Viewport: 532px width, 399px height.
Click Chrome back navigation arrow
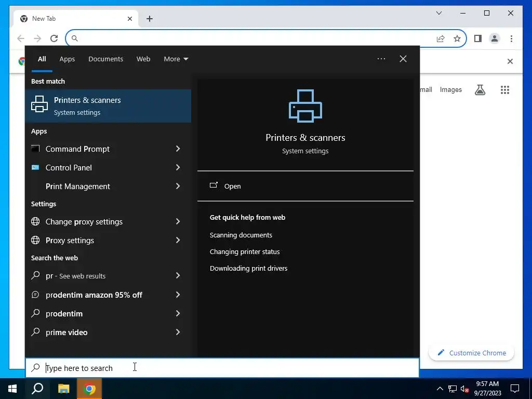(x=21, y=38)
